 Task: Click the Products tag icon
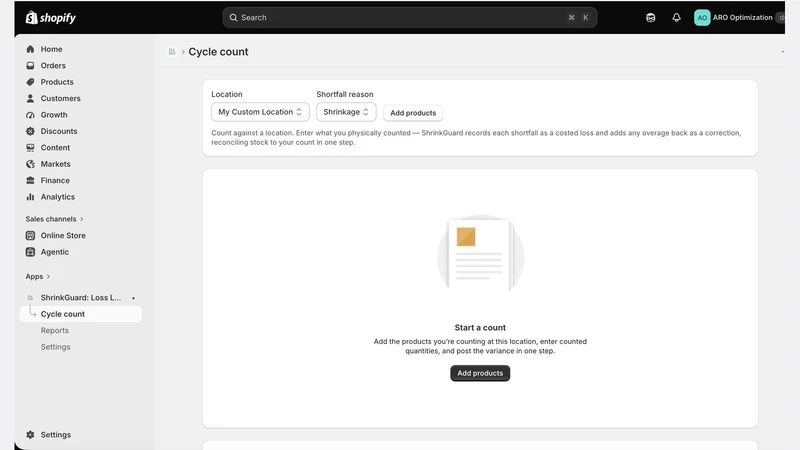30,82
